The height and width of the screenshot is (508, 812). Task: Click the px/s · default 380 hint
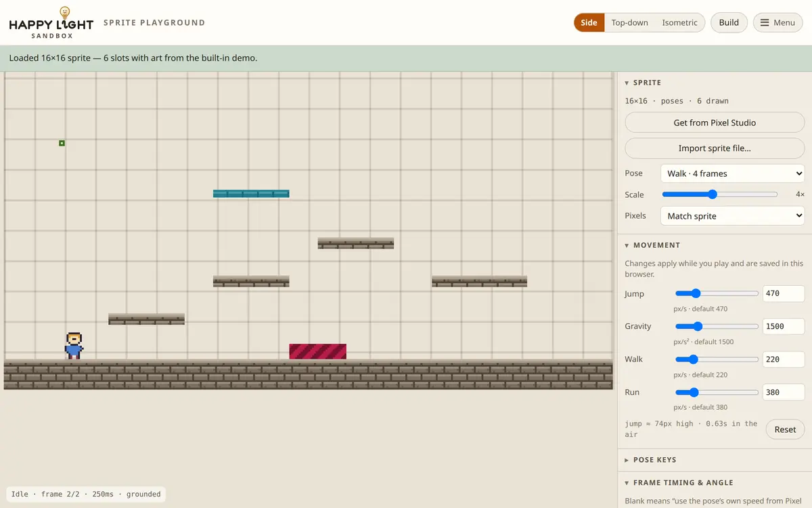(700, 408)
